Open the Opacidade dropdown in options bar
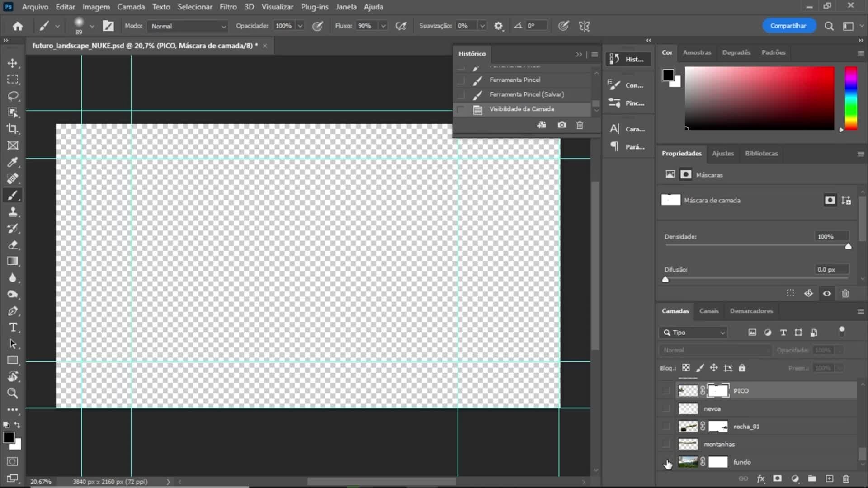868x488 pixels. [x=300, y=26]
